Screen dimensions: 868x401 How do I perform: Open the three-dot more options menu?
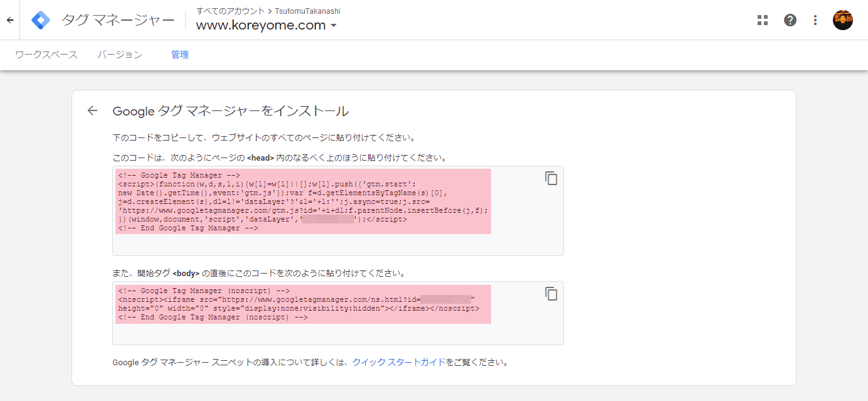click(815, 20)
